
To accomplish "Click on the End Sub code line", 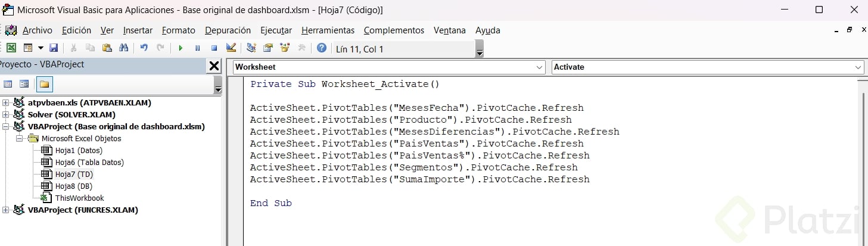I will (270, 203).
